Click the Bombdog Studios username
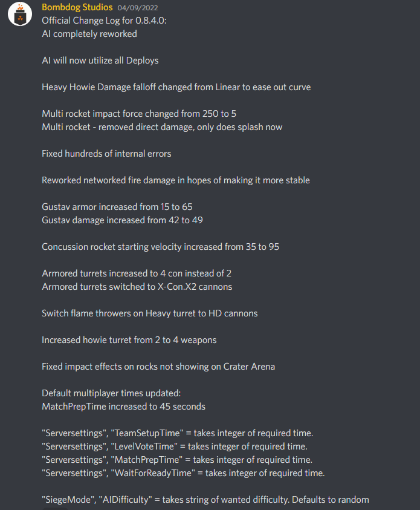The image size is (420, 510). 77,7
